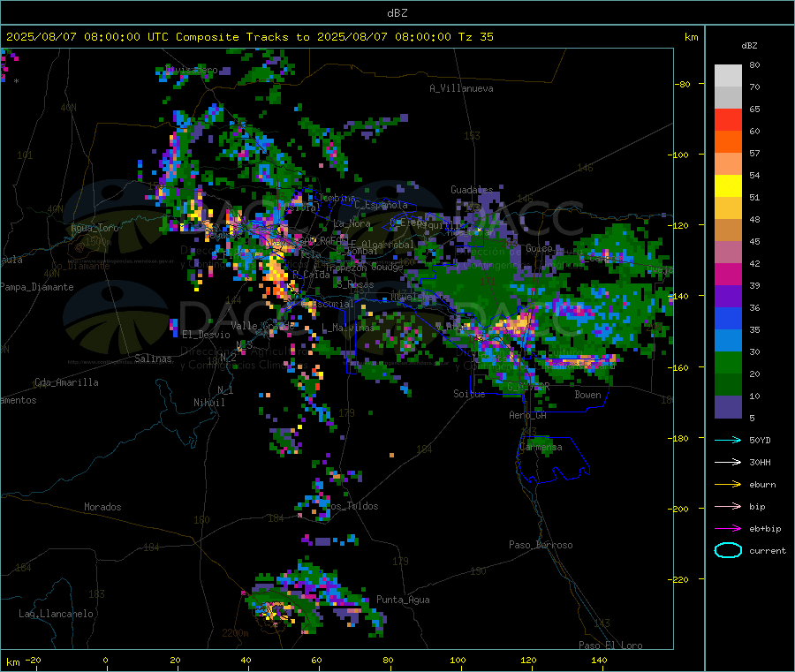The height and width of the screenshot is (672, 795).
Task: Click the 'Salinas' map label
Action: point(153,359)
